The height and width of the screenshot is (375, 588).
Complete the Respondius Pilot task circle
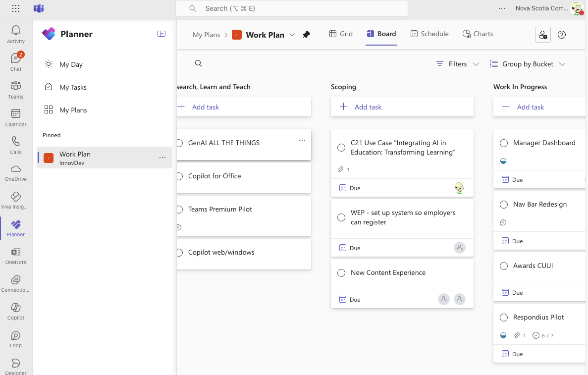point(504,318)
